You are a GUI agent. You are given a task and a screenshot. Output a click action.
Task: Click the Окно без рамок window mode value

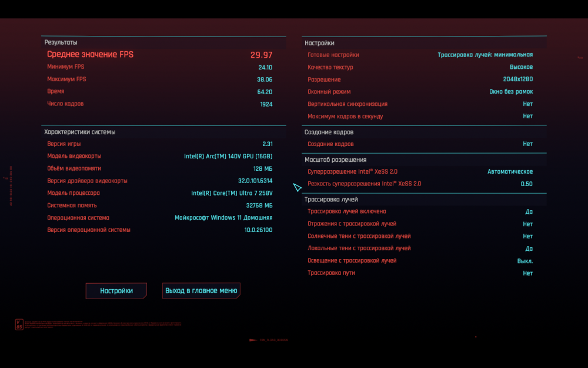511,92
